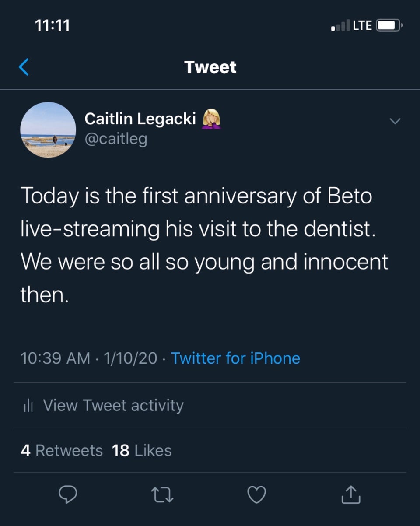Tap the tweet timestamp 10:39 AM
The image size is (420, 526).
[x=55, y=358]
